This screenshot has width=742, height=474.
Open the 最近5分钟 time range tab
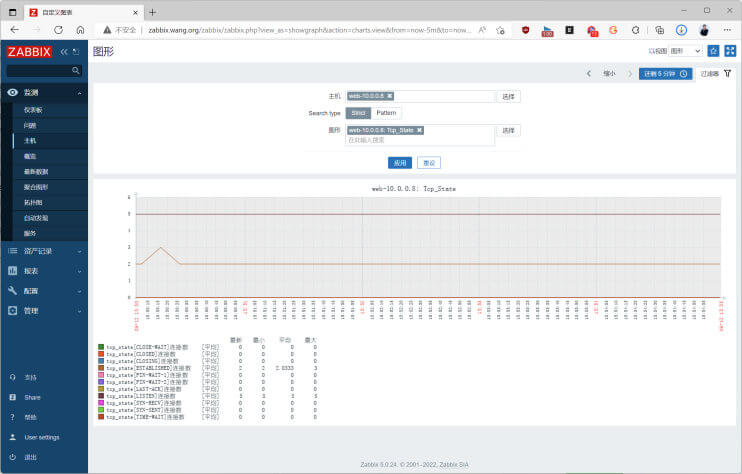pos(665,74)
